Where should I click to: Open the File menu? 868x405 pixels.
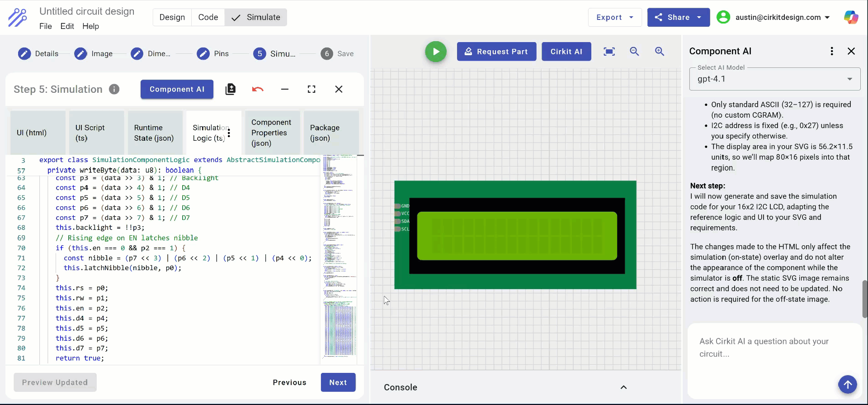(46, 26)
